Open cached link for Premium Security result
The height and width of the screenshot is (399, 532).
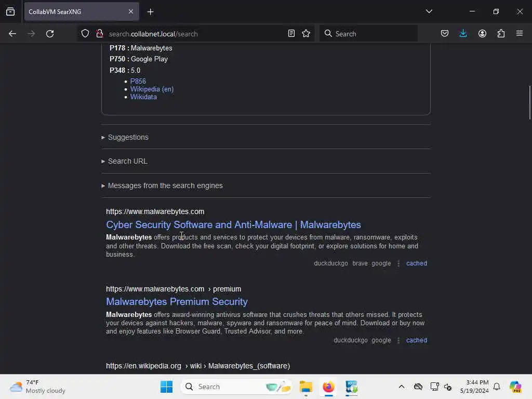pyautogui.click(x=417, y=340)
